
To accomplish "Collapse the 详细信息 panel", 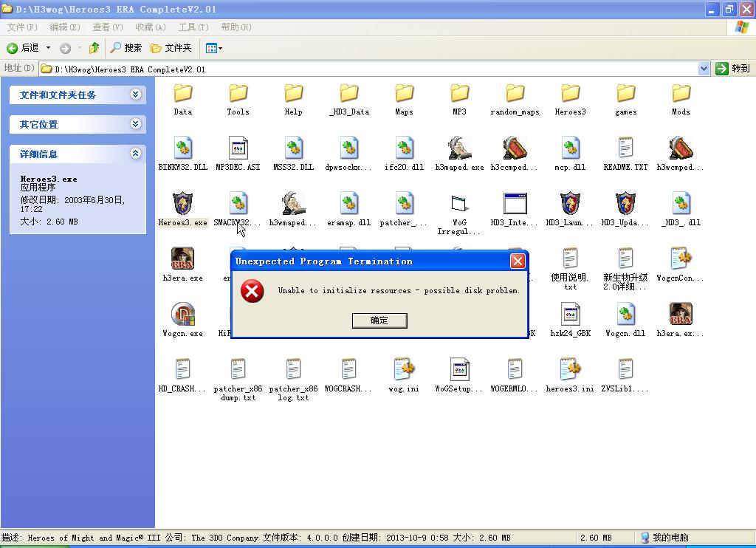I will (135, 154).
